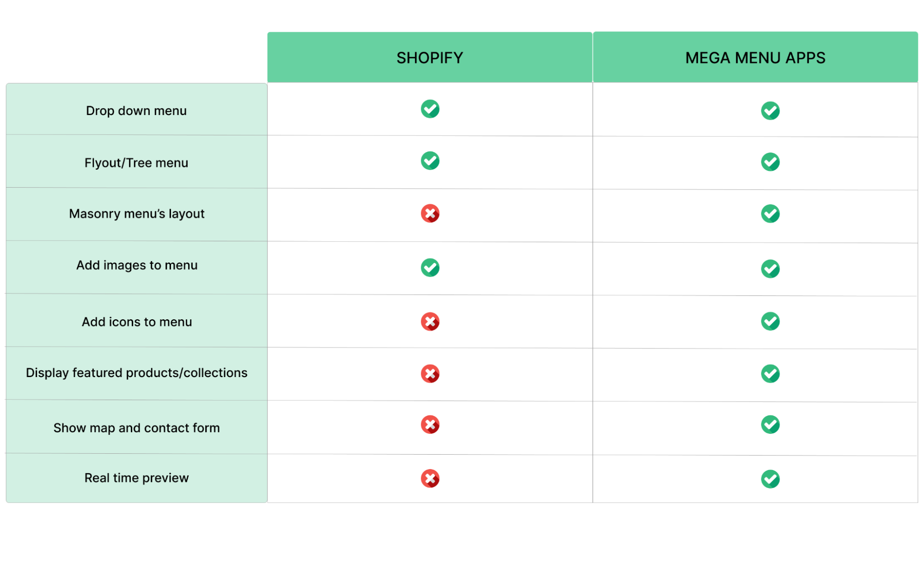
Task: Click Shopify's red X for Display featured products/collections
Action: click(430, 373)
